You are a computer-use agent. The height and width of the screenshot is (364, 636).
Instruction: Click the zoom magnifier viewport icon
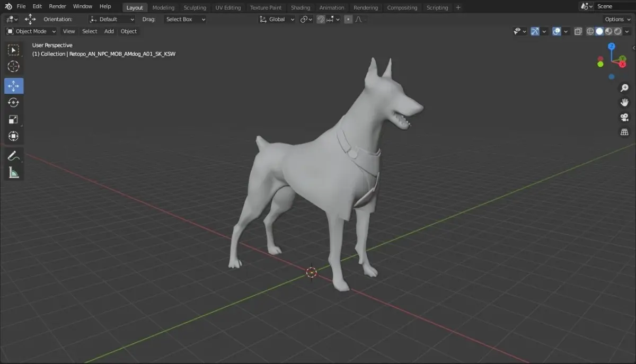pyautogui.click(x=624, y=88)
